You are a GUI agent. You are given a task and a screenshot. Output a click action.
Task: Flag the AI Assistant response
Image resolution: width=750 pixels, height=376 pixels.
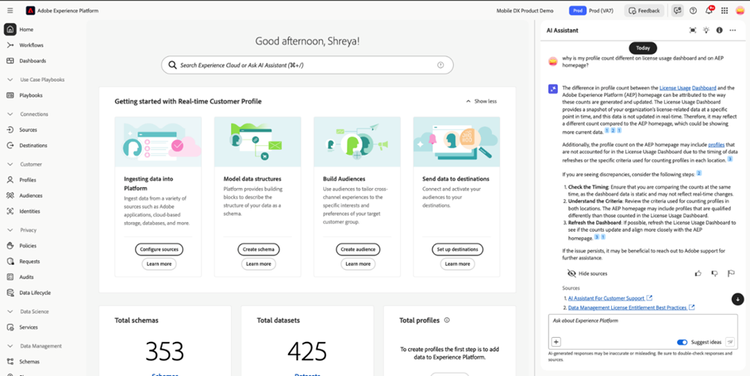tap(731, 274)
